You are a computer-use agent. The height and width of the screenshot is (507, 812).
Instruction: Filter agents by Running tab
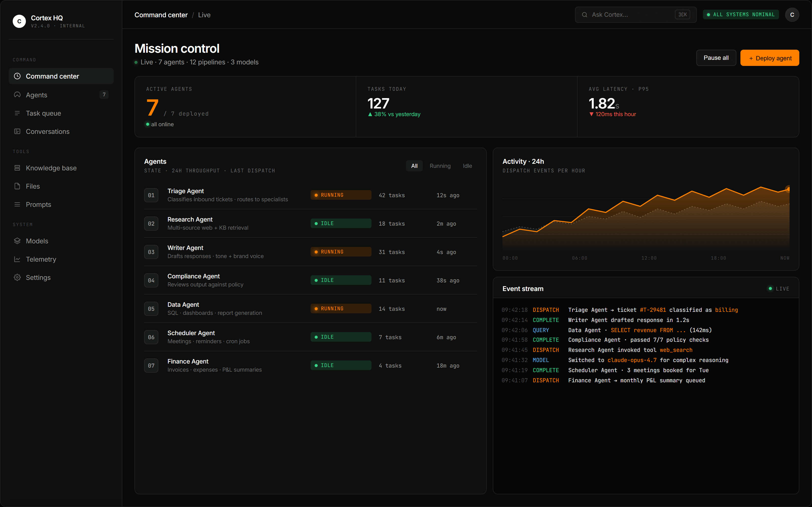point(440,166)
